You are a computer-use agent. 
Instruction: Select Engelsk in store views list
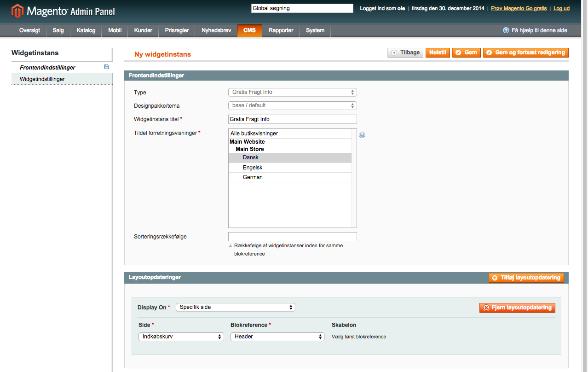tap(253, 168)
